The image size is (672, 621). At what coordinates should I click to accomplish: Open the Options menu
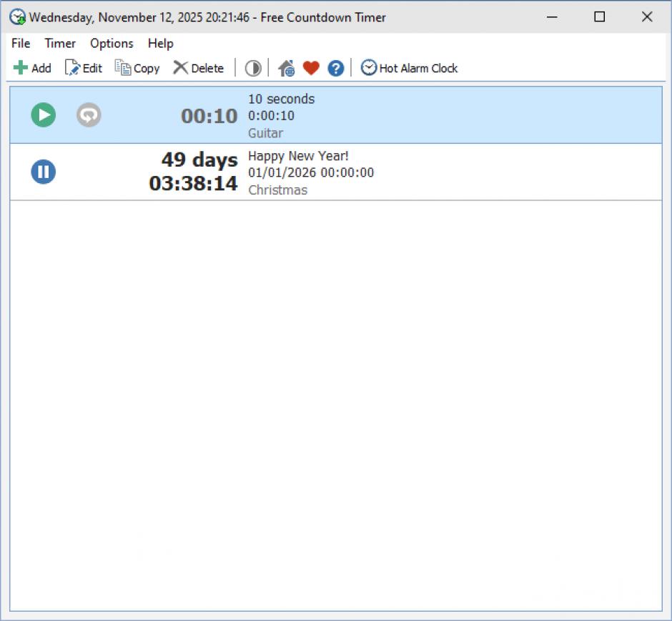[111, 44]
